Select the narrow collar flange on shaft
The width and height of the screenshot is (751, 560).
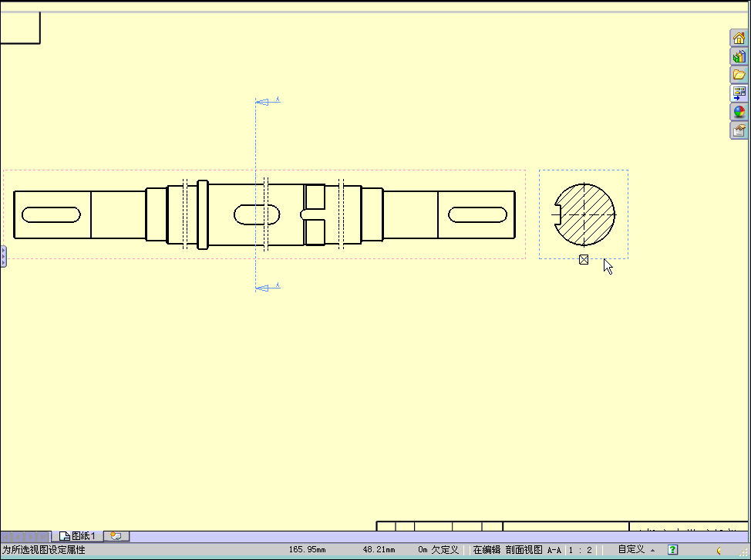pos(203,214)
